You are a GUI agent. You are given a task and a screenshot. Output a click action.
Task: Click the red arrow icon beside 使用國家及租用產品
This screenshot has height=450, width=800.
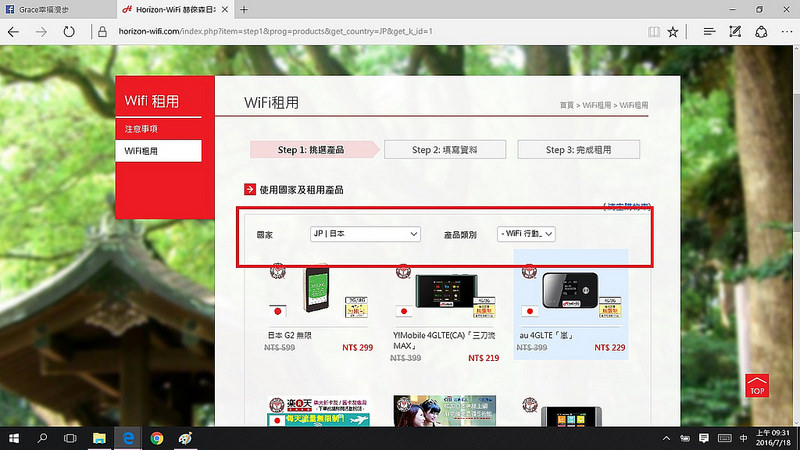249,190
